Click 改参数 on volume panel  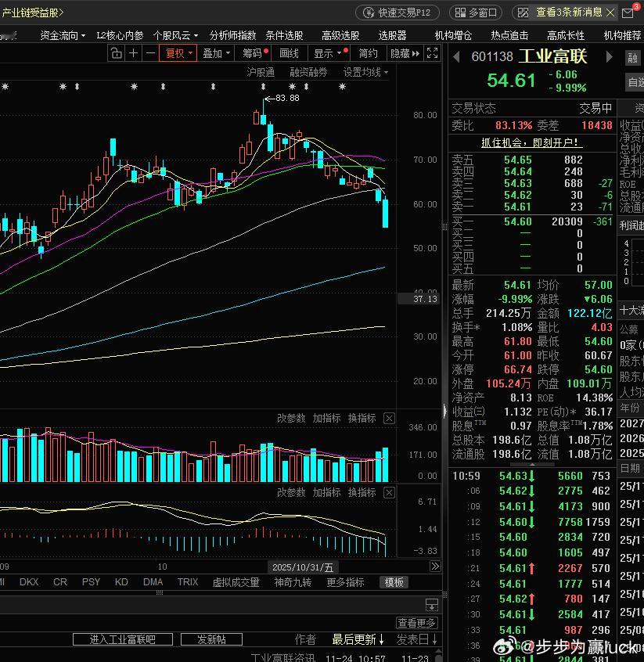coord(291,419)
